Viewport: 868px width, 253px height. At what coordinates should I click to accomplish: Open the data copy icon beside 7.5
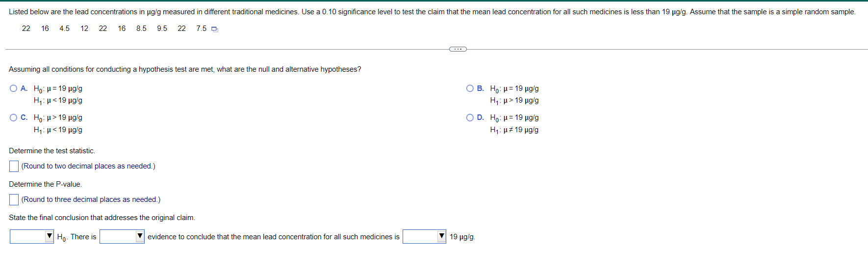214,29
